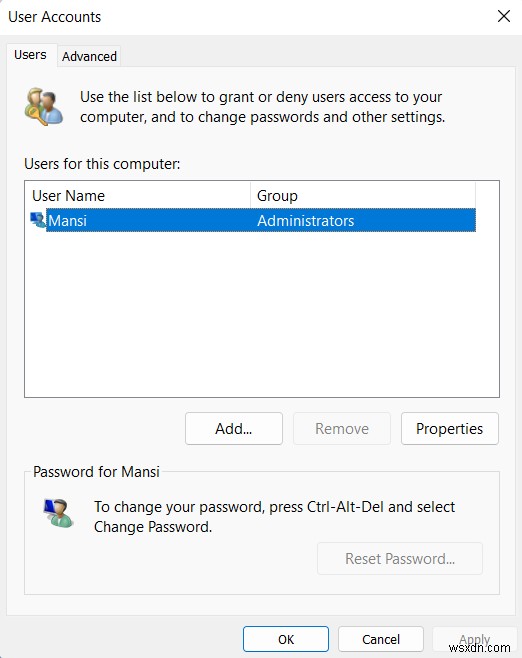This screenshot has height=658, width=522.
Task: Click Mansi's user account icon in list
Action: 38,220
